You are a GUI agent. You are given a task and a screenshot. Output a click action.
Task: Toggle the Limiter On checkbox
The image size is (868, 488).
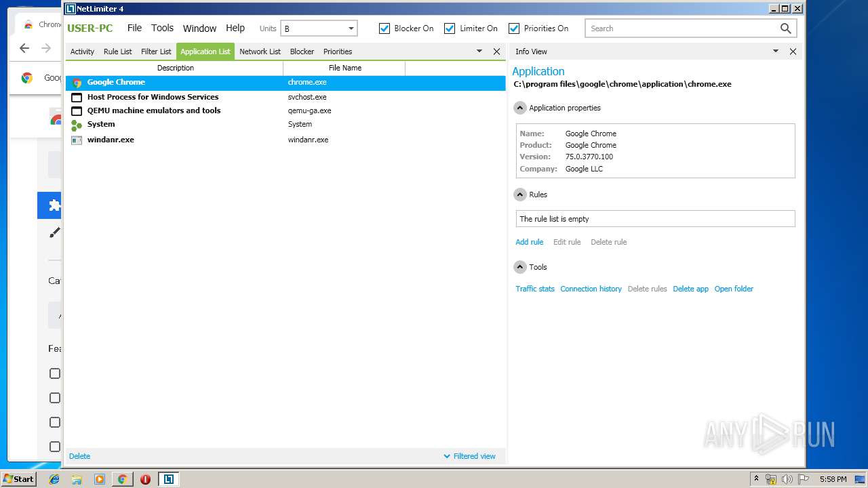click(x=450, y=28)
